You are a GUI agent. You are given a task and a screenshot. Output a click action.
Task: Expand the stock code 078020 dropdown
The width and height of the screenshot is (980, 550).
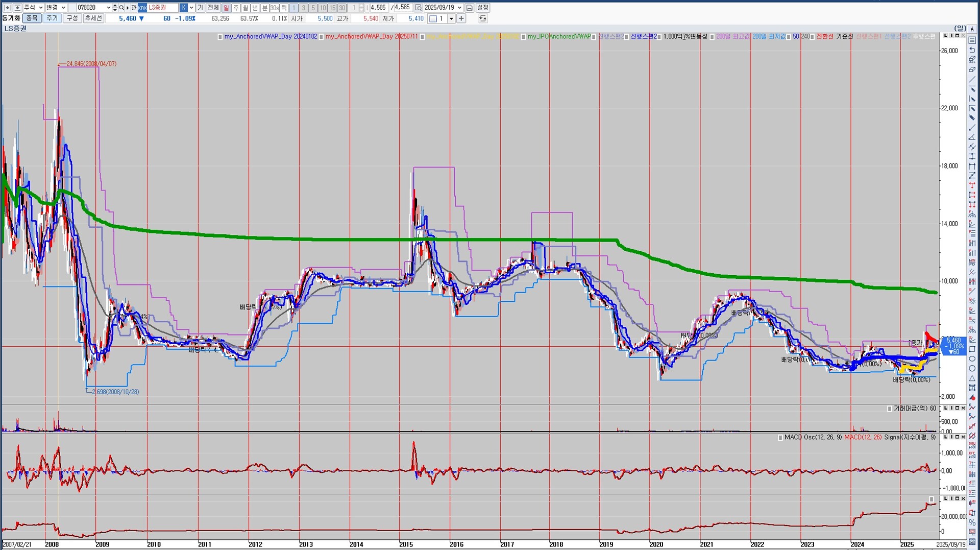click(x=108, y=8)
